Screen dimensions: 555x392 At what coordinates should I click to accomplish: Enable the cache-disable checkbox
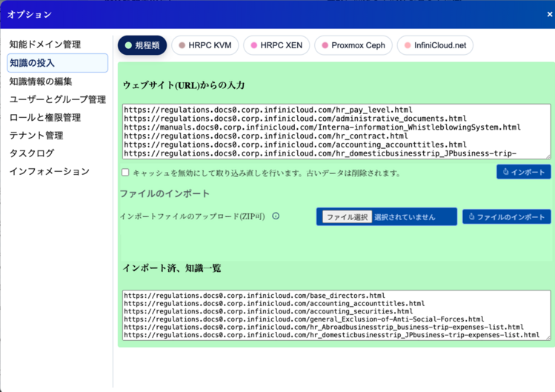point(125,173)
